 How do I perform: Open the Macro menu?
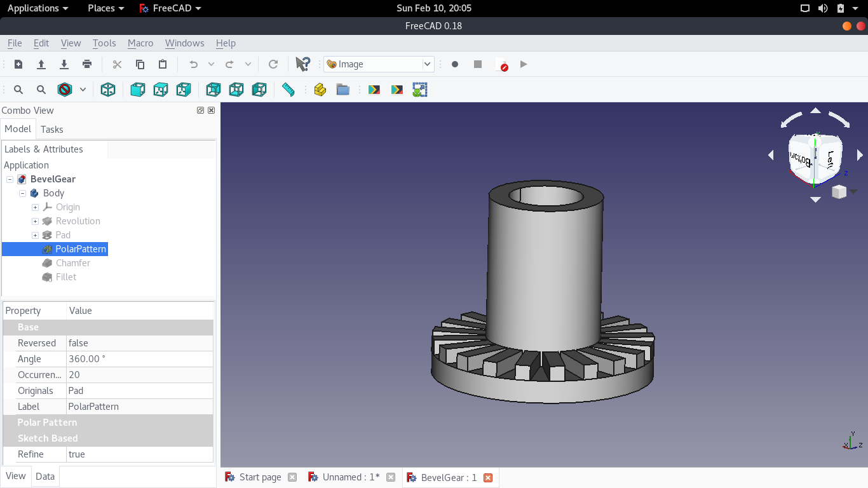140,43
